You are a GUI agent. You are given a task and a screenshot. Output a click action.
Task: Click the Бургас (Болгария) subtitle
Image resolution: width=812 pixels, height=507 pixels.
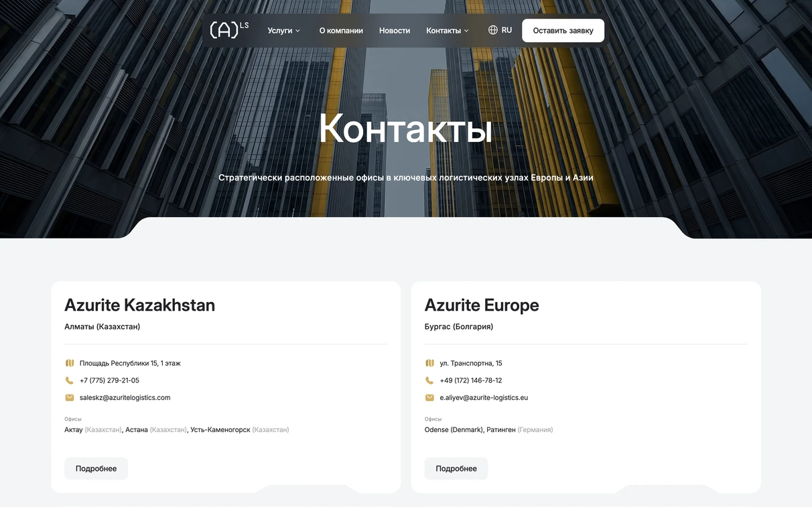[x=459, y=327]
